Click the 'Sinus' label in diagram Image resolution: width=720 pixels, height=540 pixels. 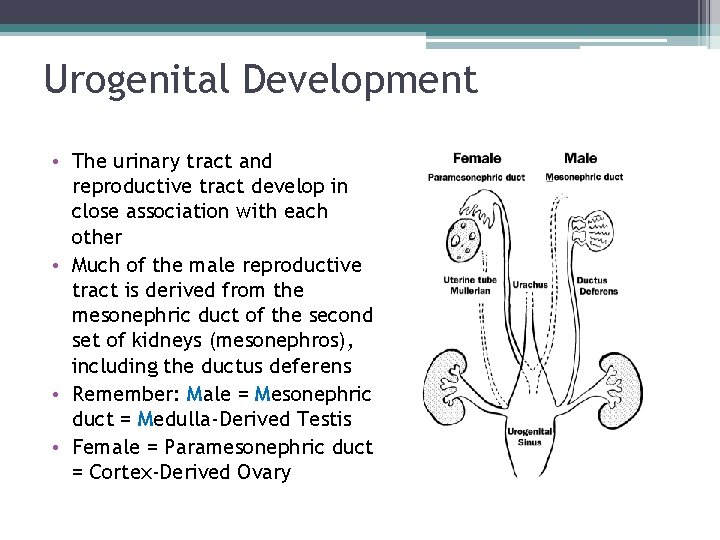529,442
